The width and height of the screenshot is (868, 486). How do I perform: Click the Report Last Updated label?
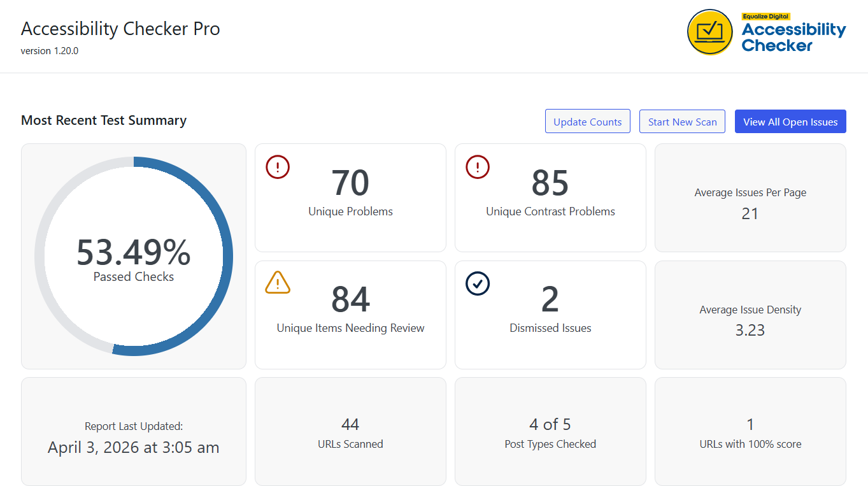[x=134, y=426]
